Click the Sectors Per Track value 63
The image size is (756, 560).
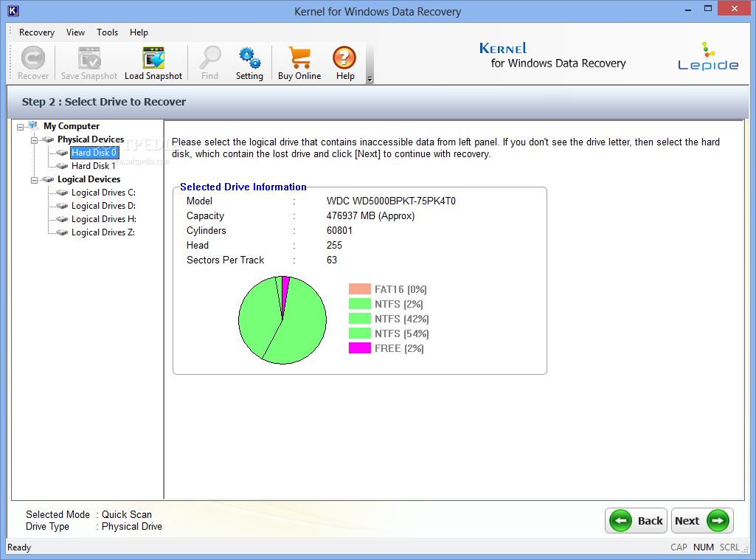(332, 260)
